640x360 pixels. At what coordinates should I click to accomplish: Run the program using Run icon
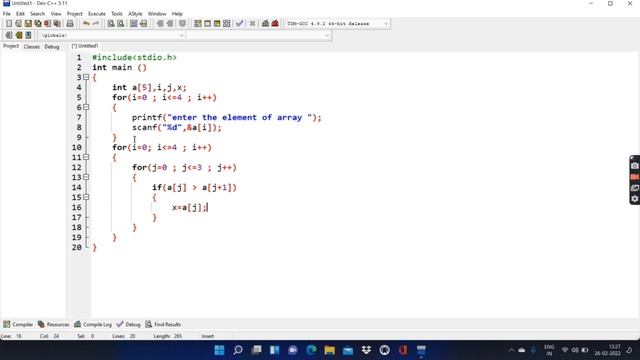(x=207, y=24)
